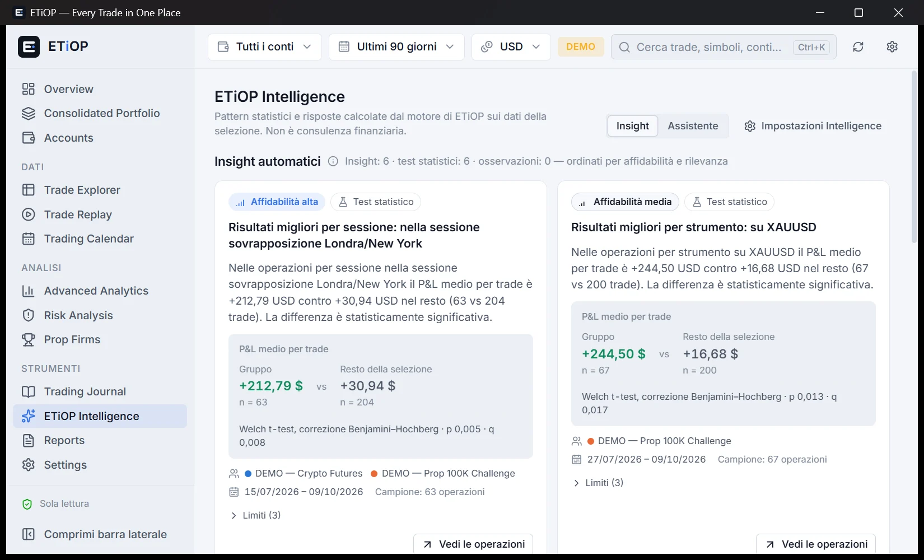This screenshot has height=560, width=924.
Task: Open Overview from the sidebar
Action: click(100, 89)
